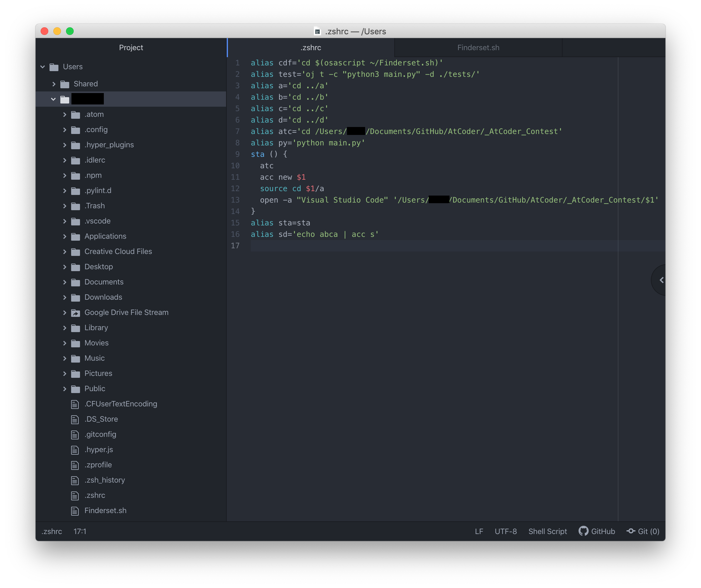Viewport: 701px width, 588px height.
Task: Open the LF line ending selector
Action: click(479, 531)
